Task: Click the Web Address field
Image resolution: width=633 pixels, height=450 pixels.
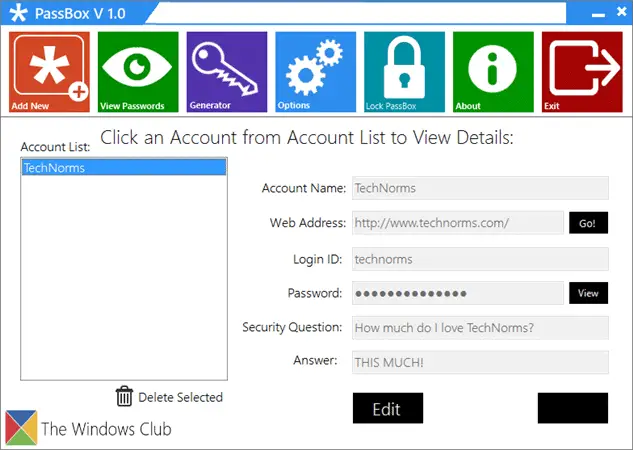Action: click(x=458, y=223)
